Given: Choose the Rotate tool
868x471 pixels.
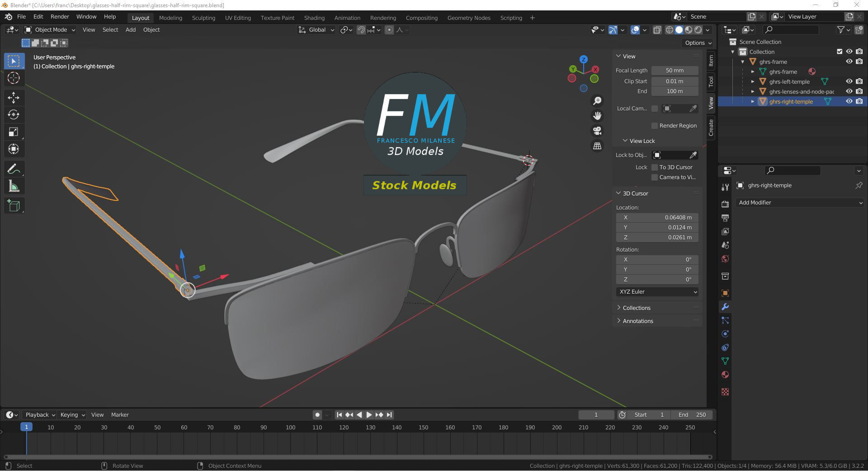Looking at the screenshot, I should [14, 114].
